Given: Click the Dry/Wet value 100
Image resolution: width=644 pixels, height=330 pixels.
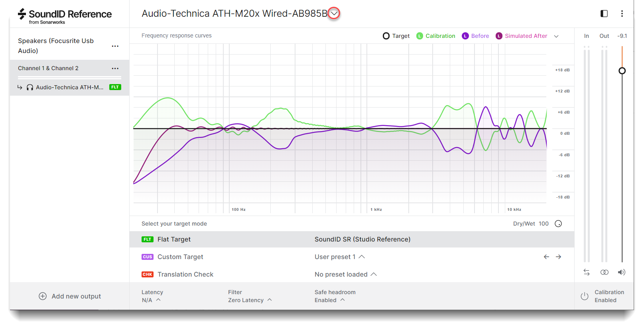Looking at the screenshot, I should click(544, 224).
